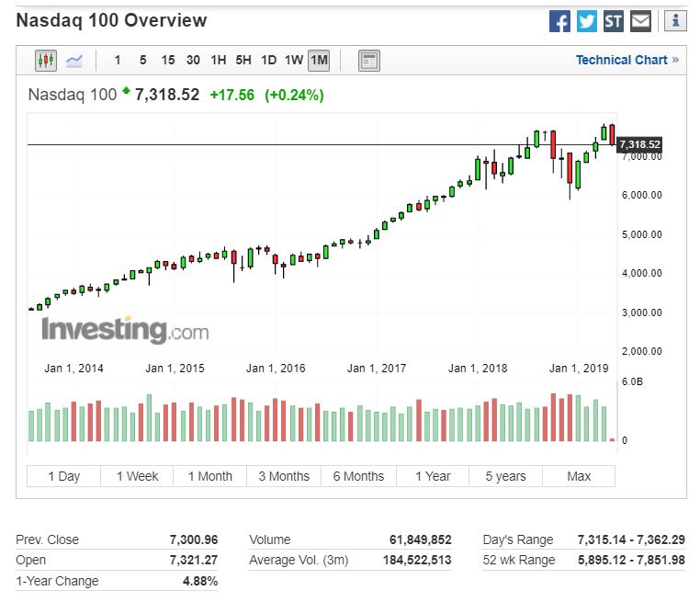Click the Open value 7,321.27
The image size is (700, 602).
point(194,560)
